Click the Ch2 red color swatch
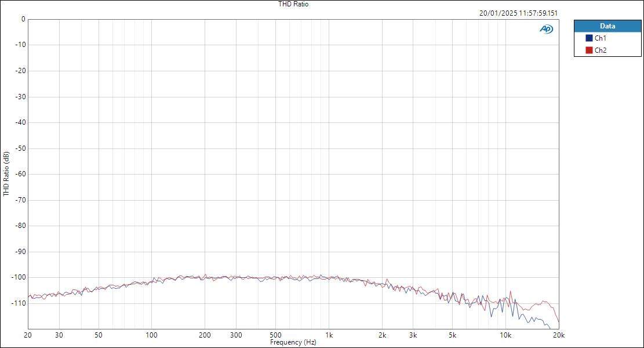The width and height of the screenshot is (644, 348). pos(589,50)
